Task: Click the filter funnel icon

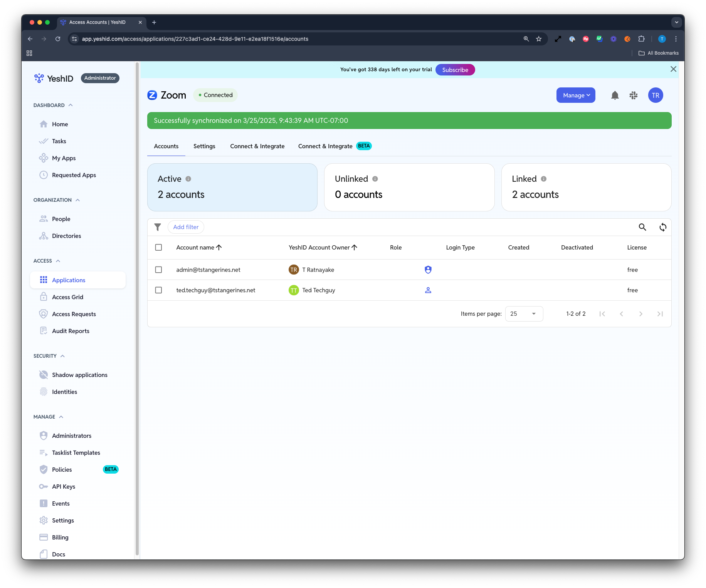Action: click(x=158, y=227)
